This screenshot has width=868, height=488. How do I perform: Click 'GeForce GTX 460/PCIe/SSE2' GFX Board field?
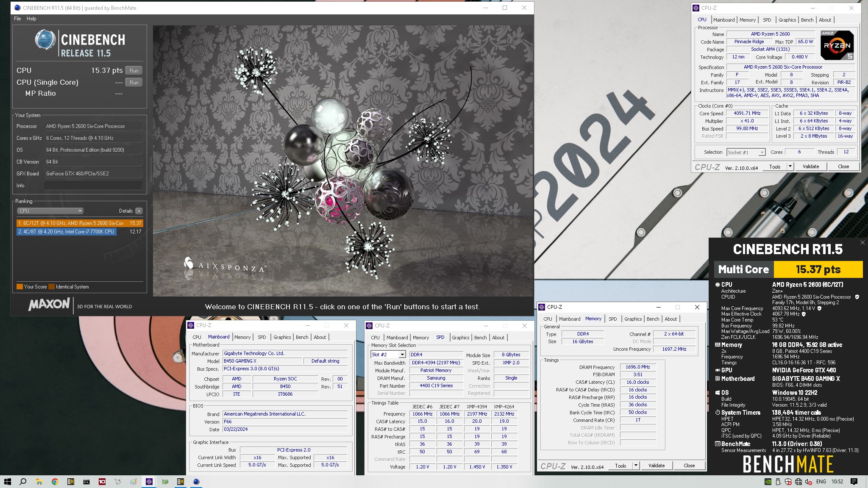point(93,174)
